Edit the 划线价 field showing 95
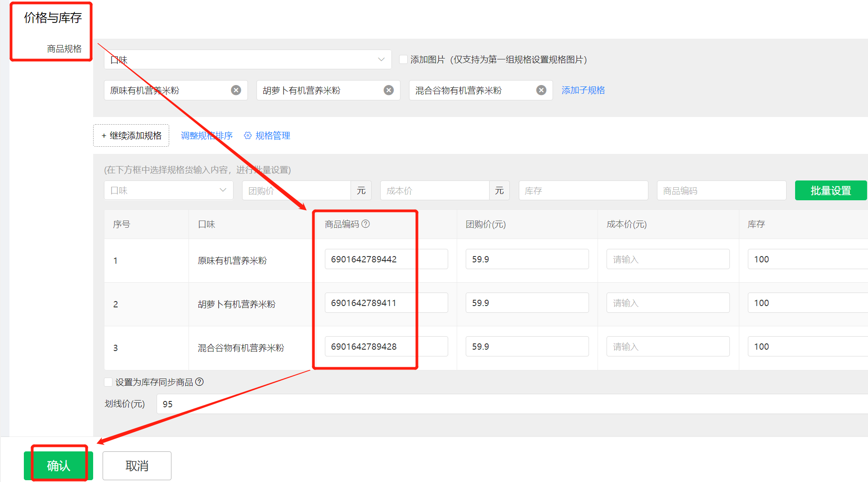Viewport: 868px width, 482px height. (512, 404)
